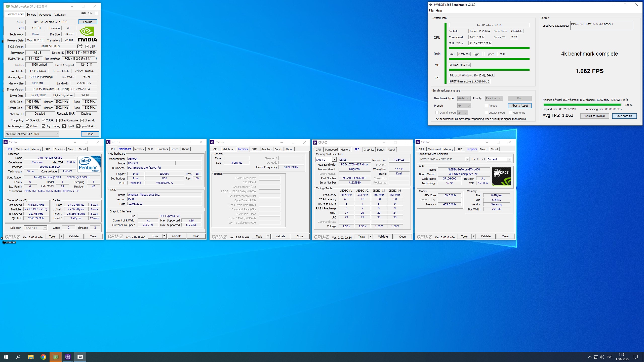Open the Slot #2 memory slot dropdown

[326, 159]
